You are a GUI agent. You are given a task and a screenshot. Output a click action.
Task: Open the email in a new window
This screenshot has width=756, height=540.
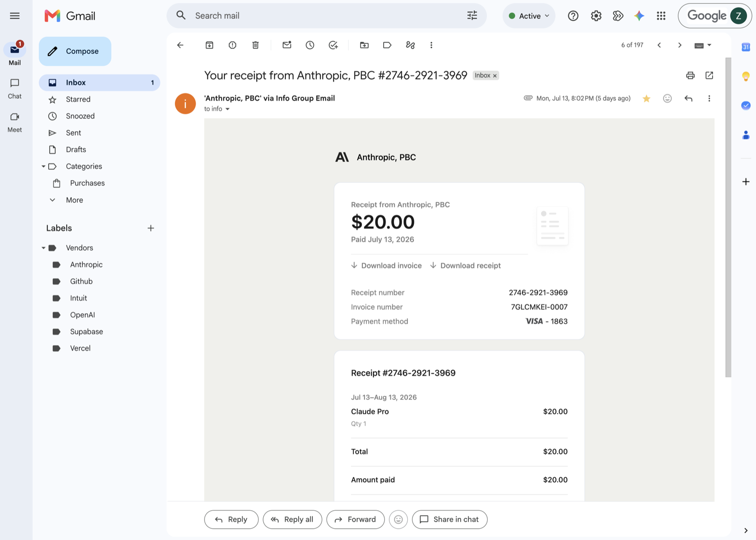[x=709, y=75]
